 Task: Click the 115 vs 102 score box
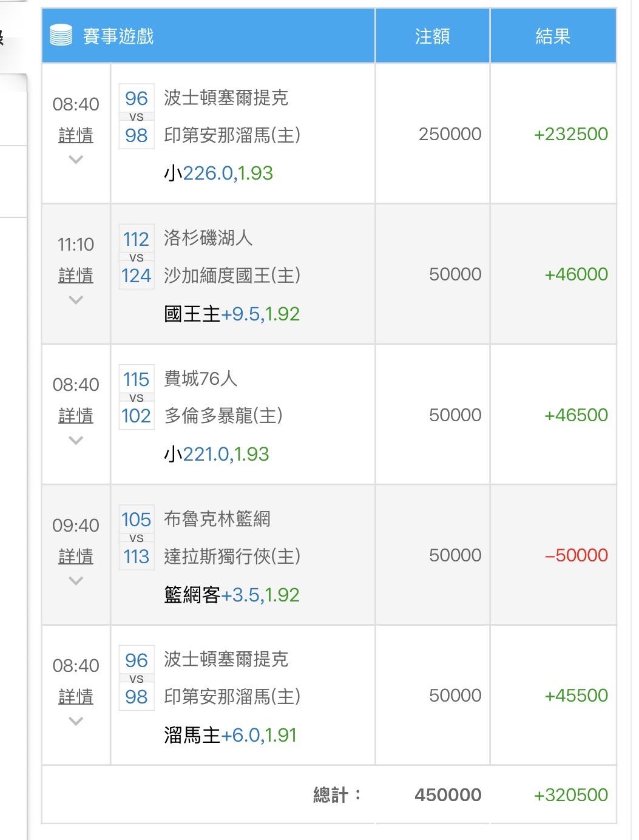tap(137, 398)
